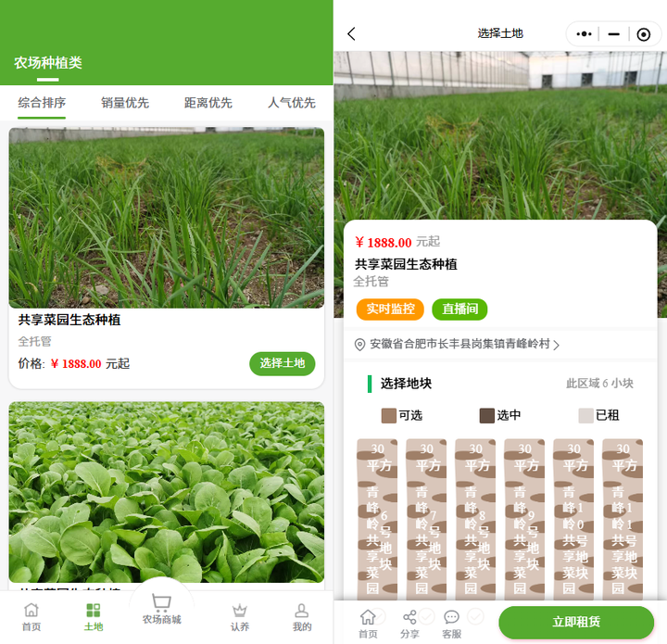Select plot 青峰岭10号地块

click(573, 519)
